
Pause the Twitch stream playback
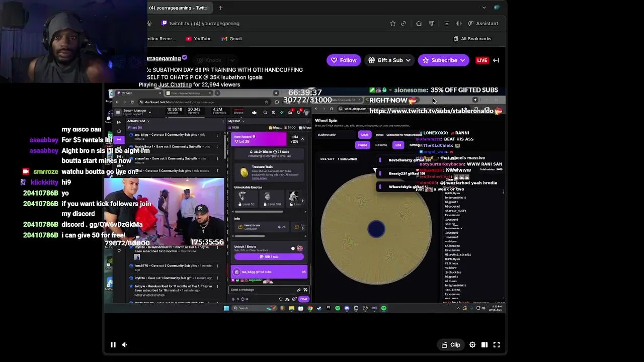(113, 345)
